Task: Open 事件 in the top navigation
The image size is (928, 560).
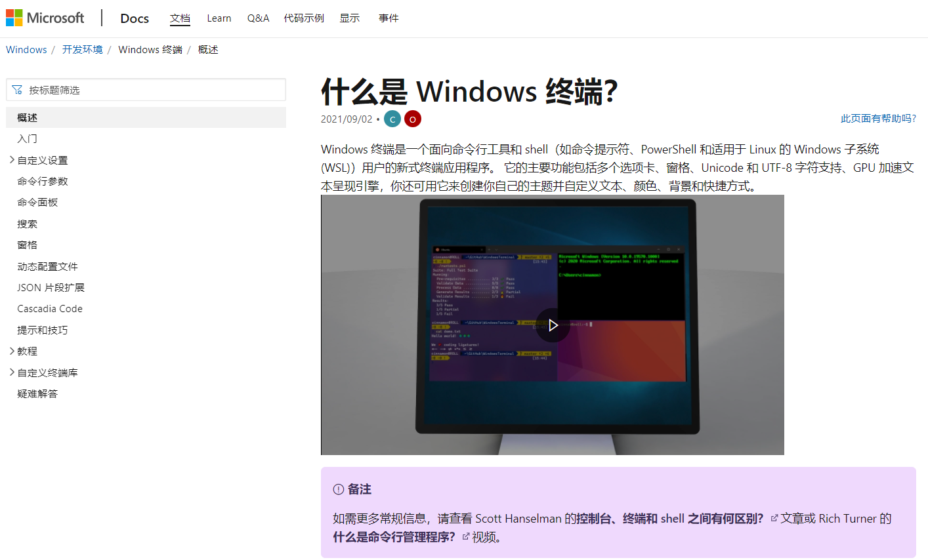Action: point(389,18)
